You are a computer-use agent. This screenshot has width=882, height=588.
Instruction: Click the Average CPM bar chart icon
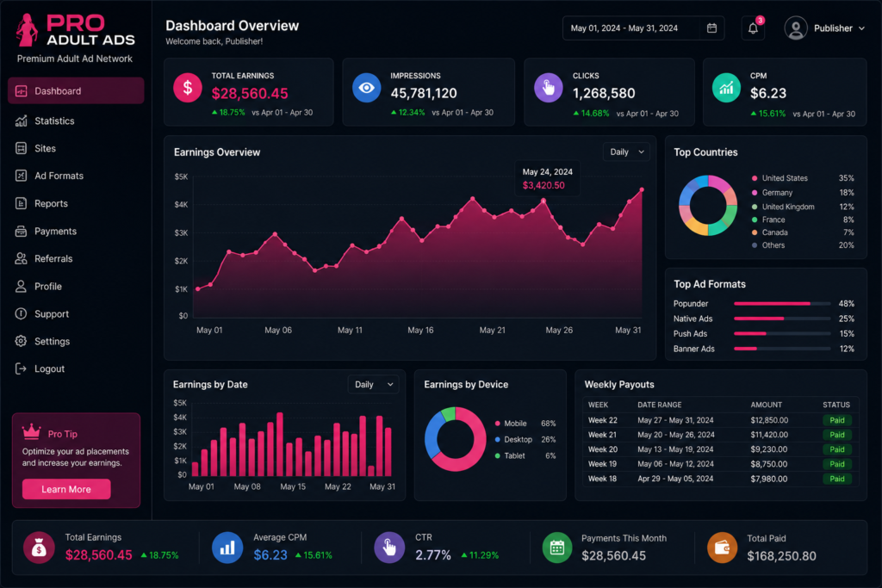[x=227, y=548]
